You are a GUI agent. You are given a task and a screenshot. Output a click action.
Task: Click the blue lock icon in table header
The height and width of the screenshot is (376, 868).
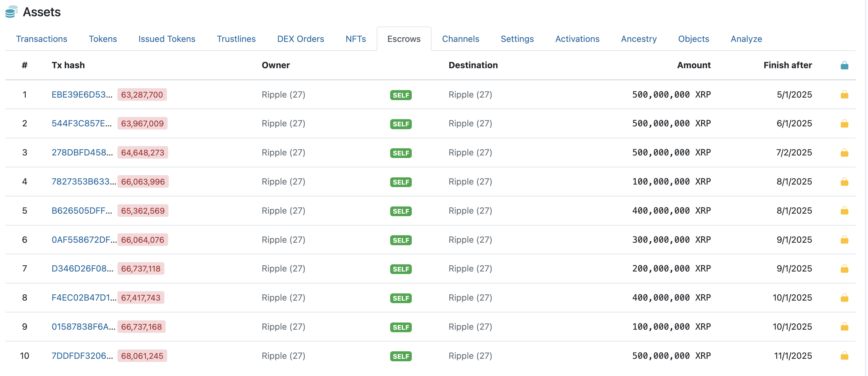pyautogui.click(x=844, y=65)
